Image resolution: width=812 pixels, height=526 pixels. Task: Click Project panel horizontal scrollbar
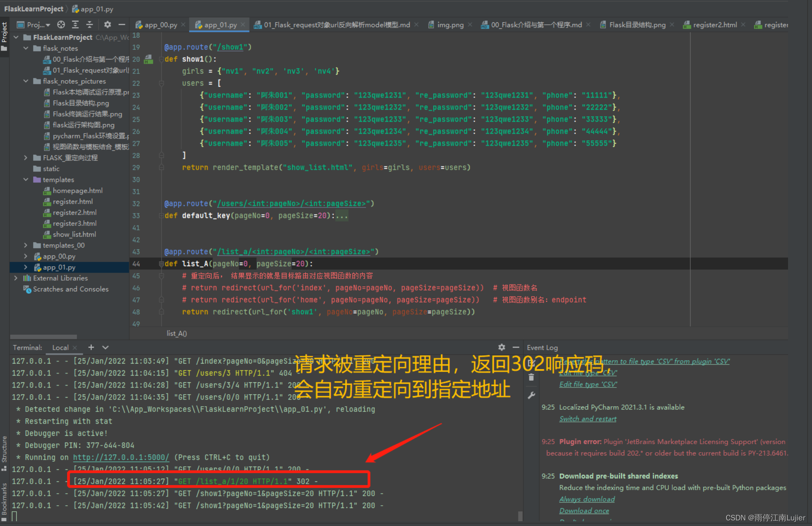[43, 336]
